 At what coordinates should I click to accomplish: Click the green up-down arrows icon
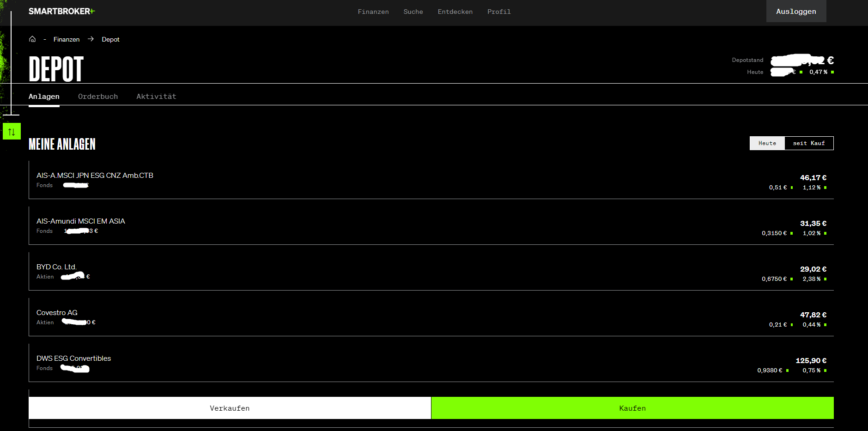pyautogui.click(x=12, y=132)
